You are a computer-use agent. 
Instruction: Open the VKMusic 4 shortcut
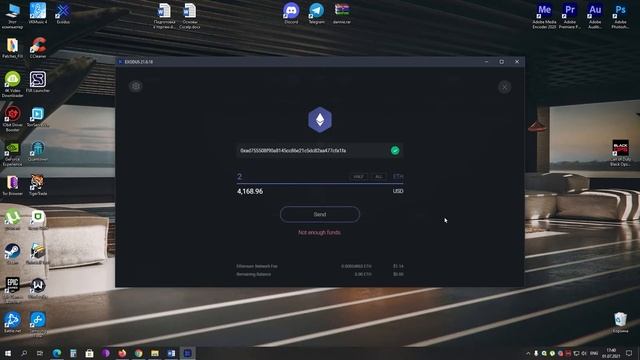(x=38, y=13)
